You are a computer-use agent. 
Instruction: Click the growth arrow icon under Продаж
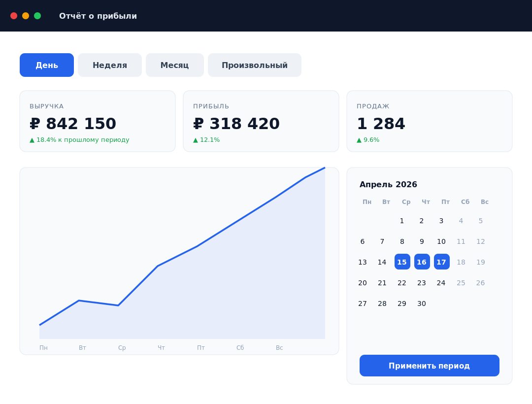[x=359, y=140]
